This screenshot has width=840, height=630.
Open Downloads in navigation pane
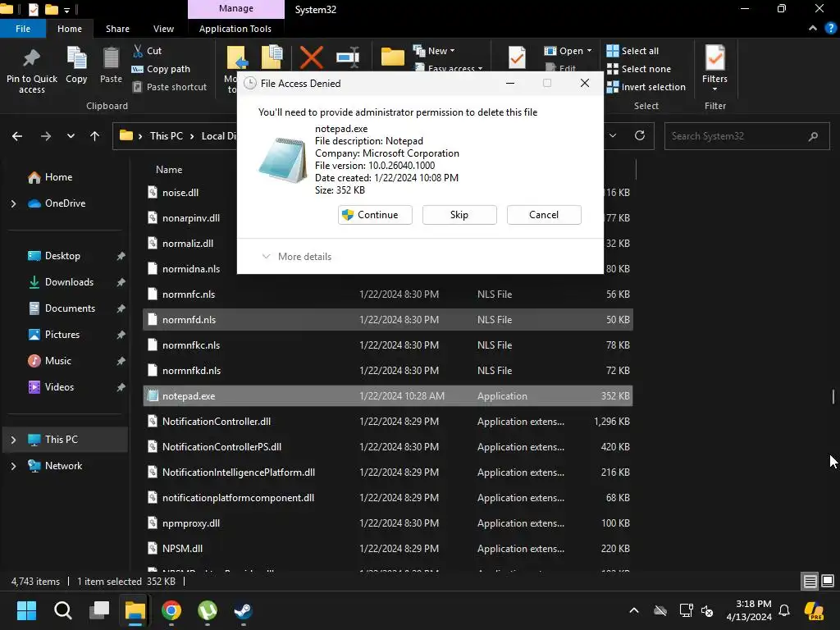[x=61, y=282]
